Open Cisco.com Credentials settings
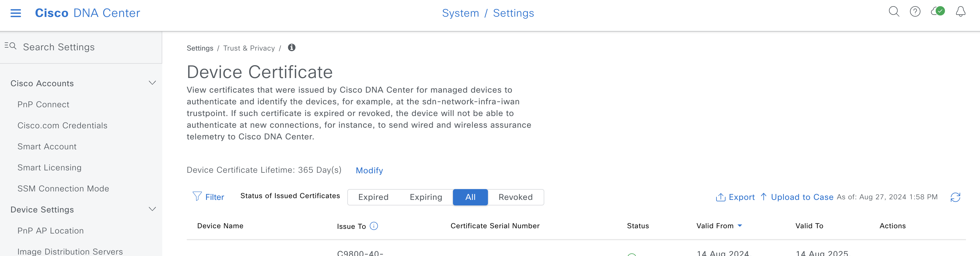This screenshot has height=256, width=980. tap(62, 125)
